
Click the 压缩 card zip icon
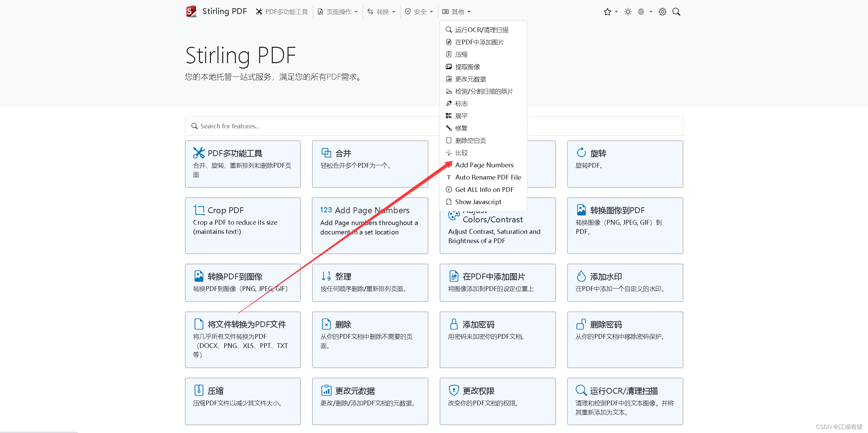pos(199,390)
